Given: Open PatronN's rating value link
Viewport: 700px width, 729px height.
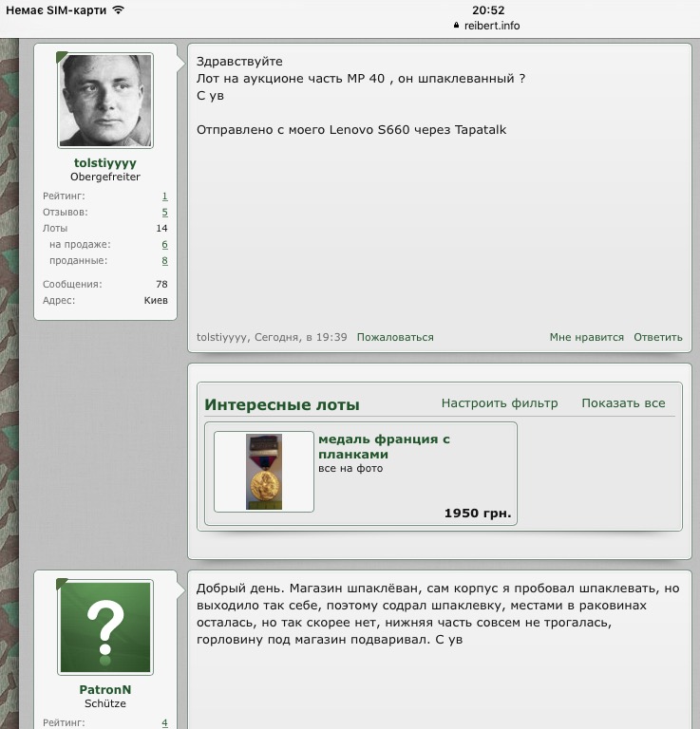Looking at the screenshot, I should (x=164, y=722).
